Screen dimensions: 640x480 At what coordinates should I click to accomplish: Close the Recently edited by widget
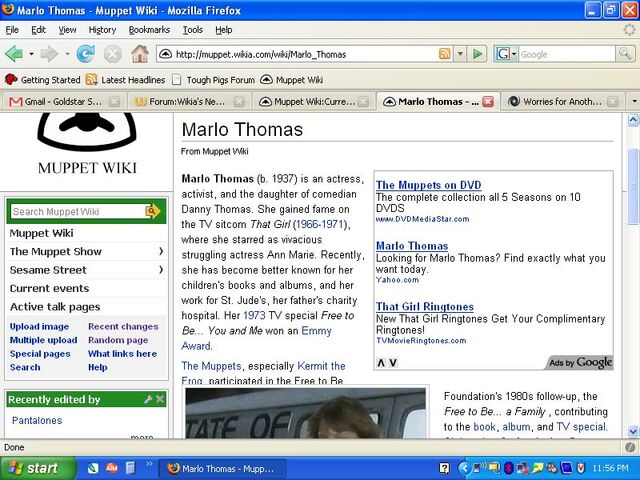click(x=160, y=399)
